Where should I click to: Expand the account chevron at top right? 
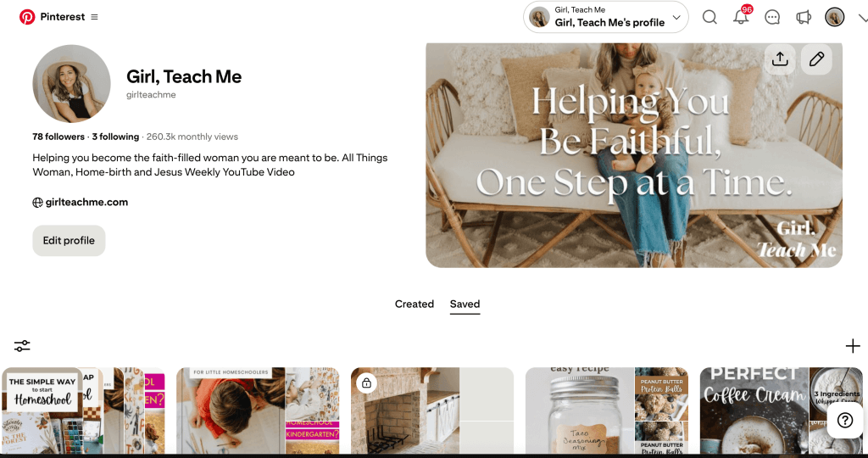(862, 18)
